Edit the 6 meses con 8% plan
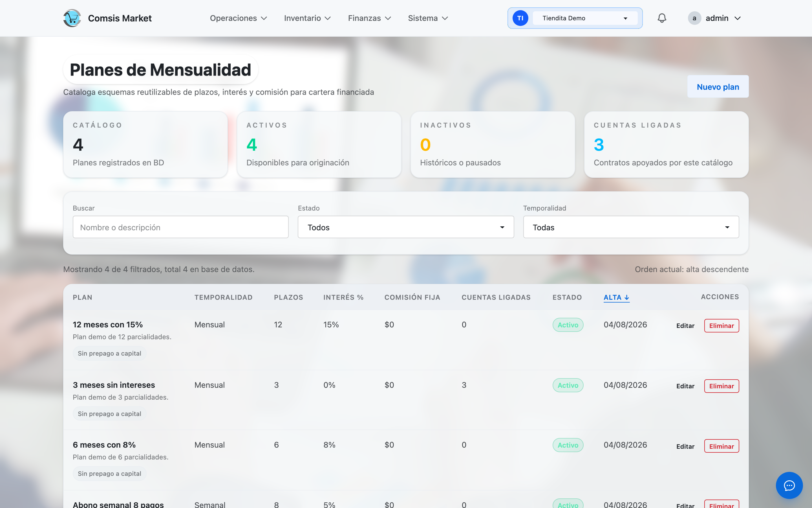 (685, 446)
